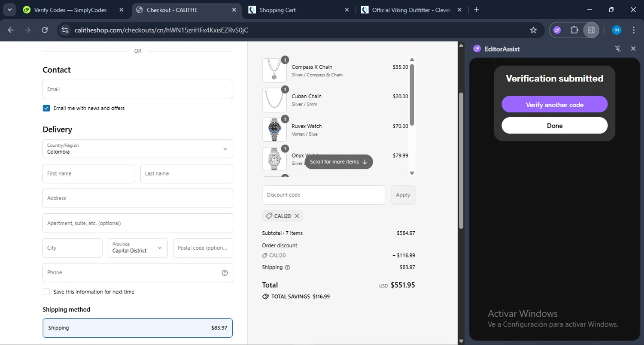
Task: Focus the Phone field
Action: click(138, 272)
